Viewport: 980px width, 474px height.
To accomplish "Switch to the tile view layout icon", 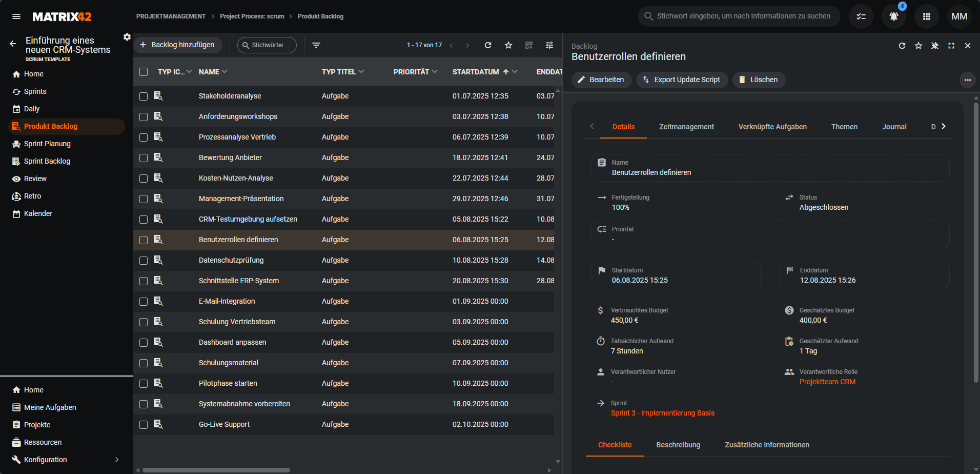I will (529, 45).
